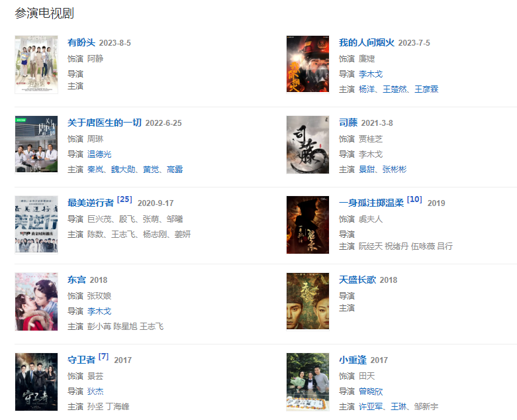Image resolution: width=517 pixels, height=420 pixels.
Task: Click director 温德光 link
Action: coord(99,154)
